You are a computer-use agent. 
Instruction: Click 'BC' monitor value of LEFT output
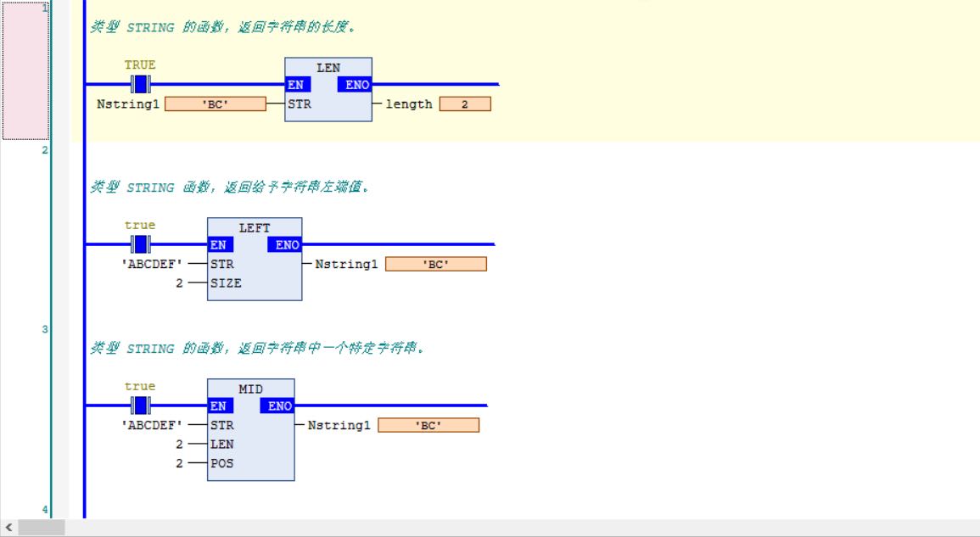point(435,264)
